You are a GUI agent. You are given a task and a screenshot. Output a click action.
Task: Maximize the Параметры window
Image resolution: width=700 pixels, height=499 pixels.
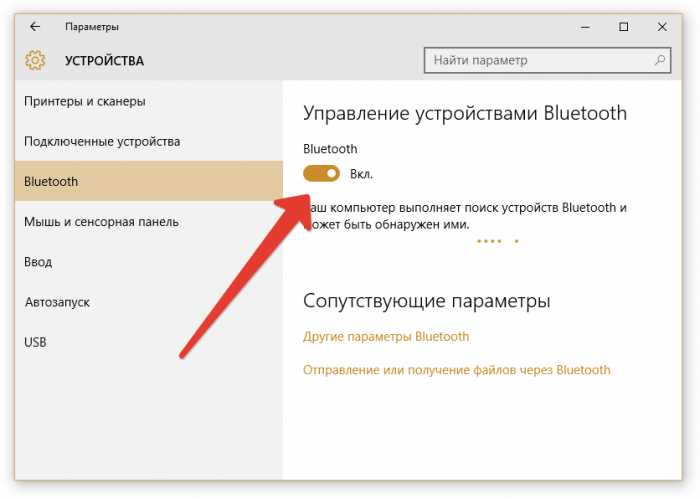click(624, 27)
